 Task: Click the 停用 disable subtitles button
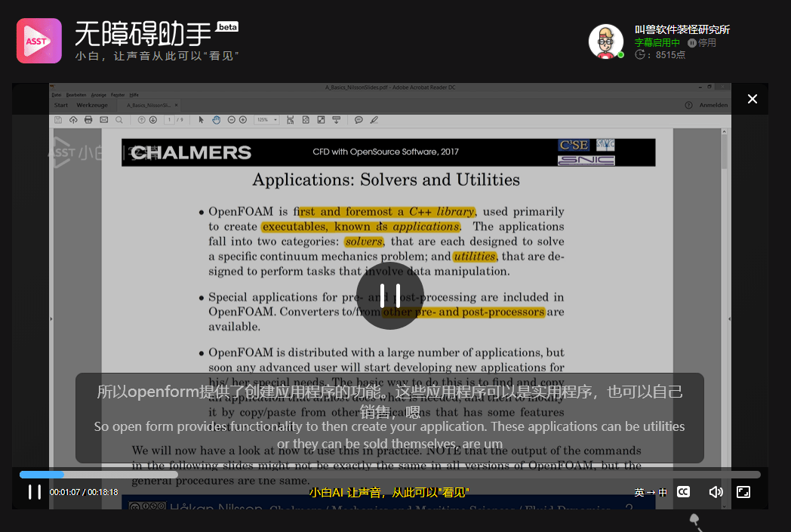coord(702,43)
